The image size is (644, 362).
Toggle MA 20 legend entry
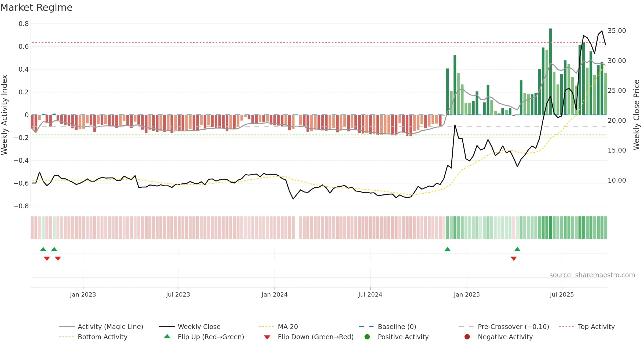tap(278, 327)
